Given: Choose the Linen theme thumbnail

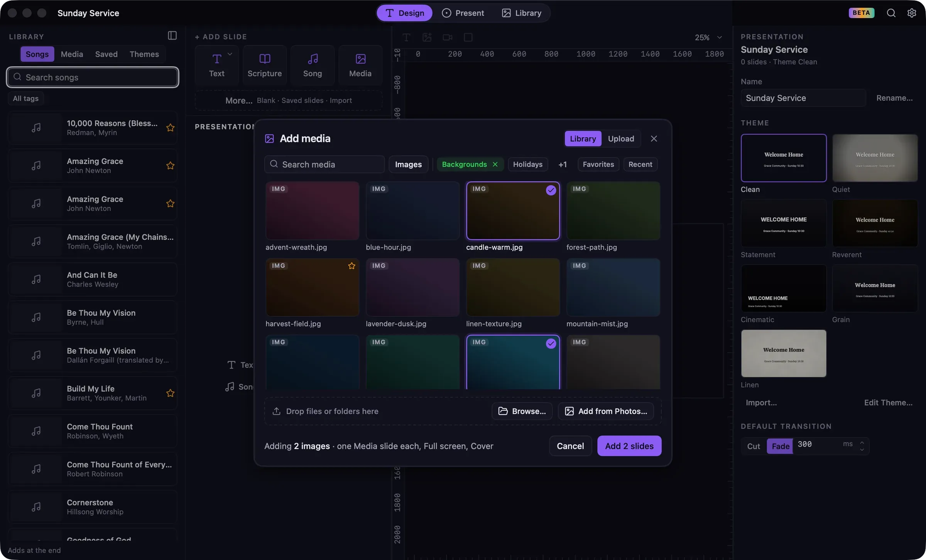Looking at the screenshot, I should pos(784,353).
